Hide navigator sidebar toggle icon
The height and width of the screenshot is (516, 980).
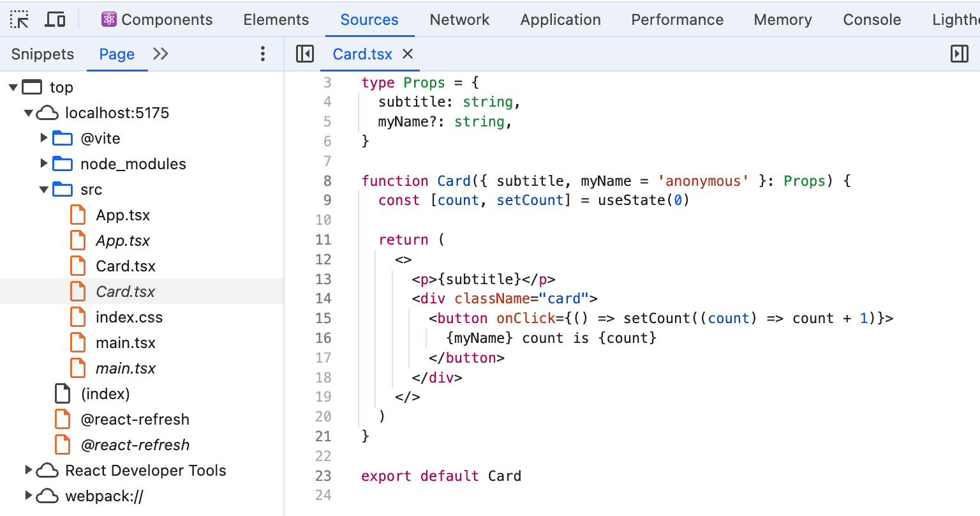pos(305,54)
